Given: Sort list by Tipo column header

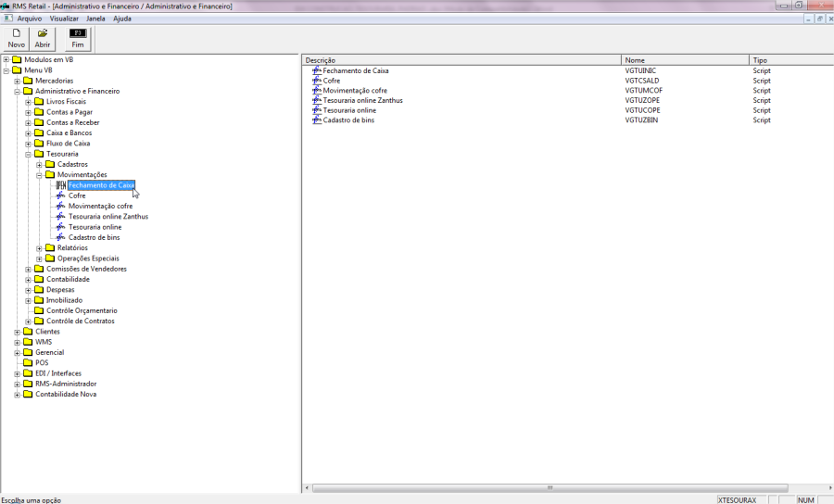Looking at the screenshot, I should 791,60.
